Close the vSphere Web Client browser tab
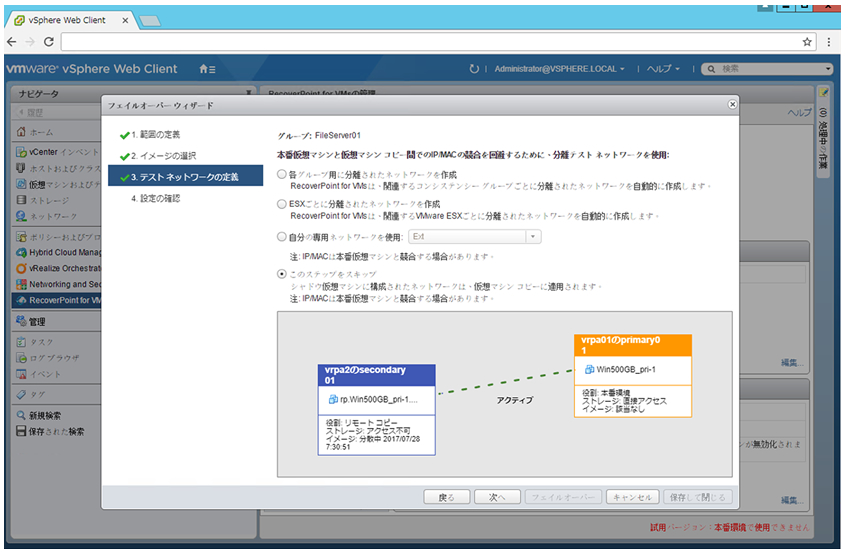The height and width of the screenshot is (553, 850). pos(125,20)
